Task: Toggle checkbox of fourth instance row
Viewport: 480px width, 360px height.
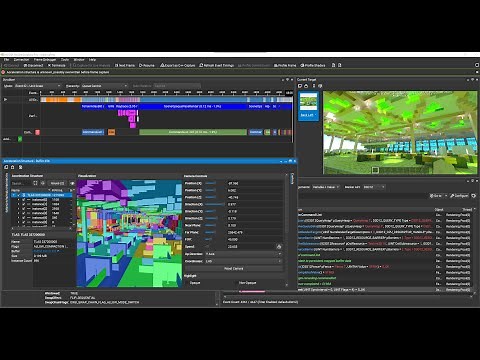Action: [x=24, y=213]
